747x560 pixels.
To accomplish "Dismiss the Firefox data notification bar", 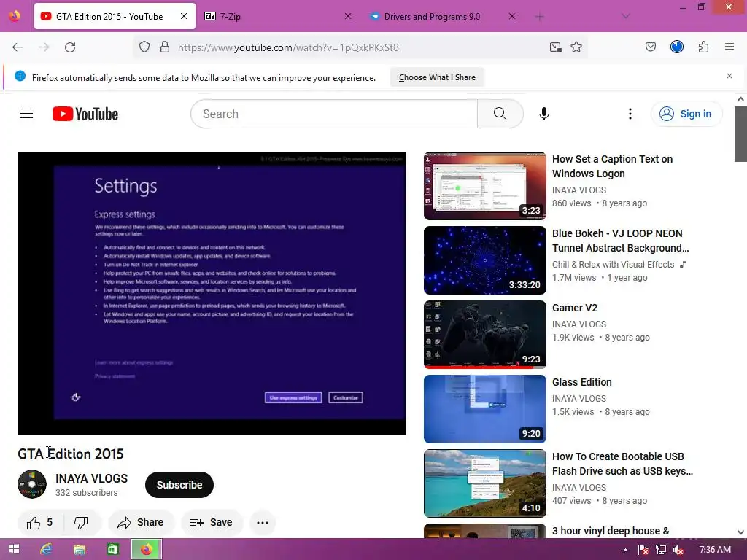I will (x=729, y=76).
